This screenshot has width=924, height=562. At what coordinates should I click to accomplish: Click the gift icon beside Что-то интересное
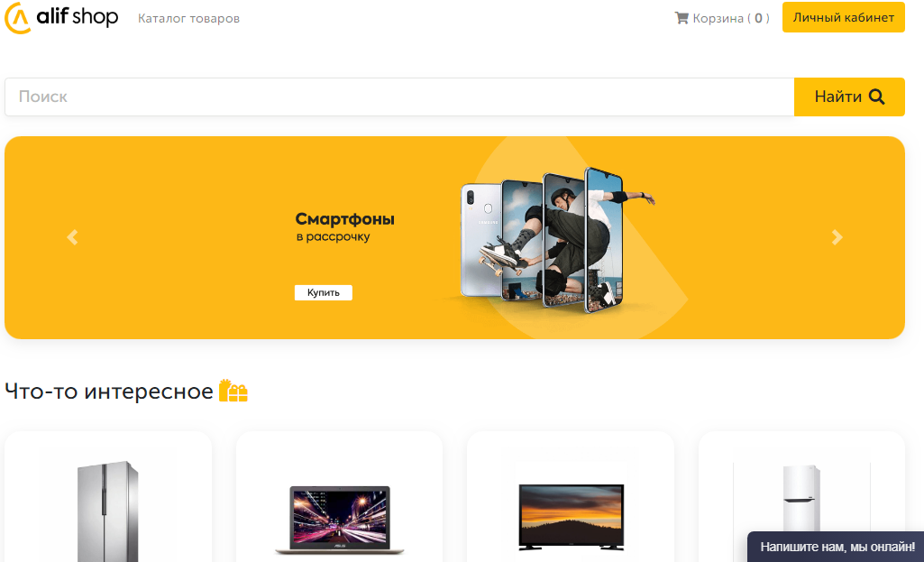coord(233,391)
